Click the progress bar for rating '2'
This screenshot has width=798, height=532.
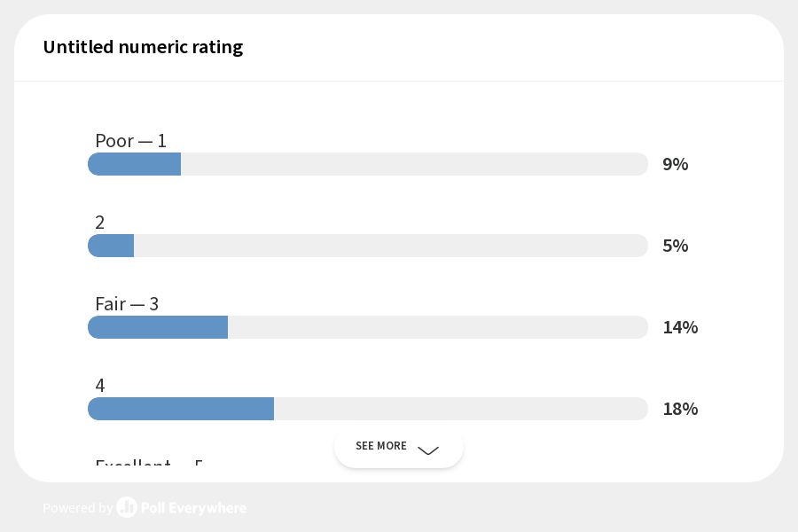tap(368, 246)
